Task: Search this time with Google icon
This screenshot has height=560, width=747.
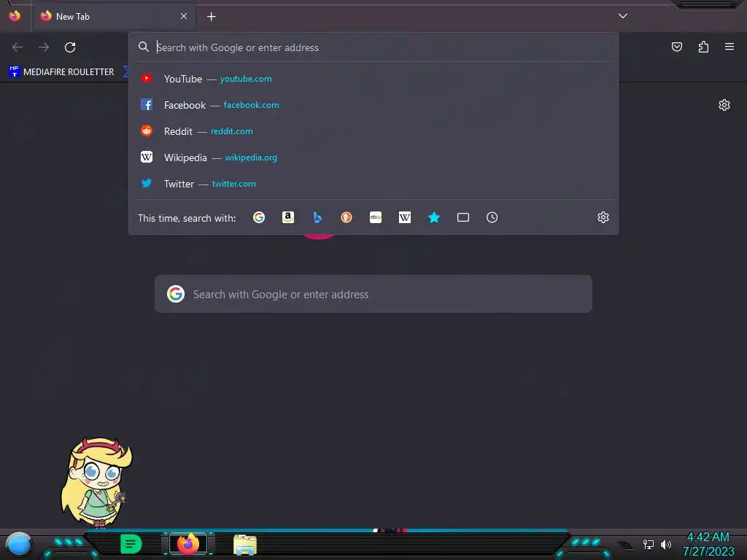Action: tap(259, 217)
